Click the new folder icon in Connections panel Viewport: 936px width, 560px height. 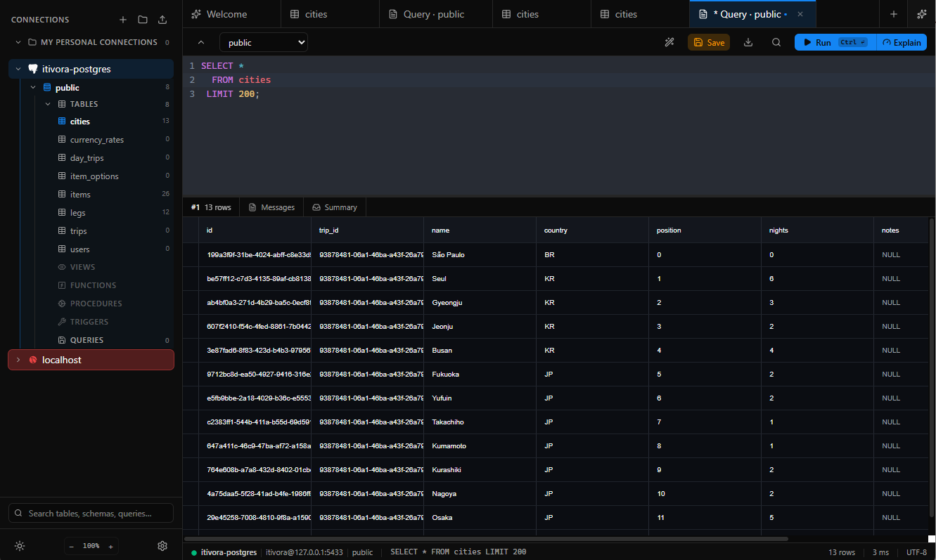tap(142, 19)
